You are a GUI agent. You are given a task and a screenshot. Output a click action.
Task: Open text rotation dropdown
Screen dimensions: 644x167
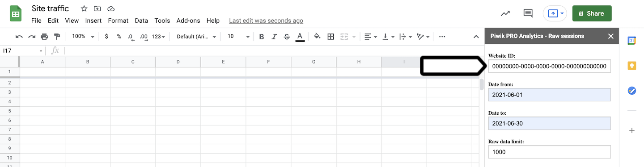pyautogui.click(x=423, y=37)
